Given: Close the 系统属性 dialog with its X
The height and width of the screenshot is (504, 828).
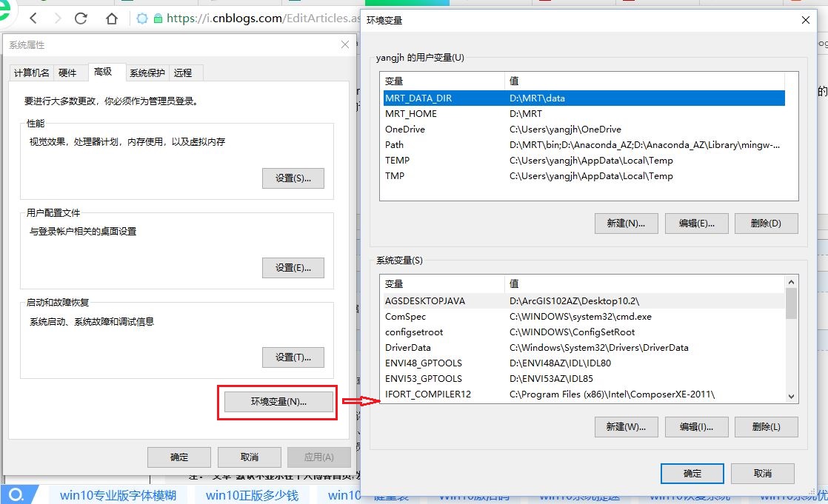Looking at the screenshot, I should click(x=345, y=45).
